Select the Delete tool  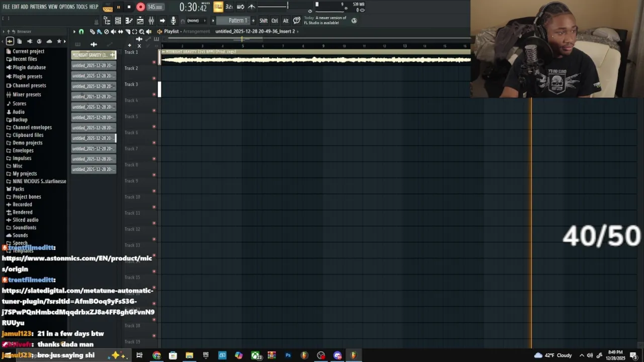pos(106,31)
